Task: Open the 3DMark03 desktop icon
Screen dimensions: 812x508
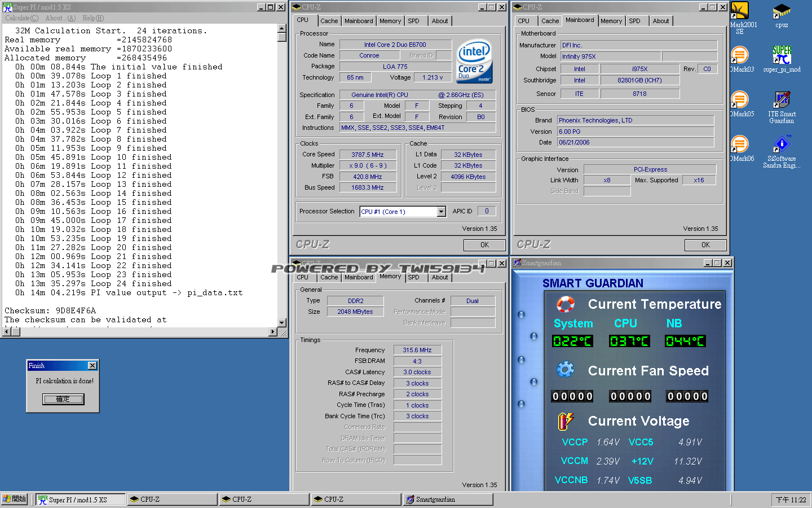Action: click(740, 55)
